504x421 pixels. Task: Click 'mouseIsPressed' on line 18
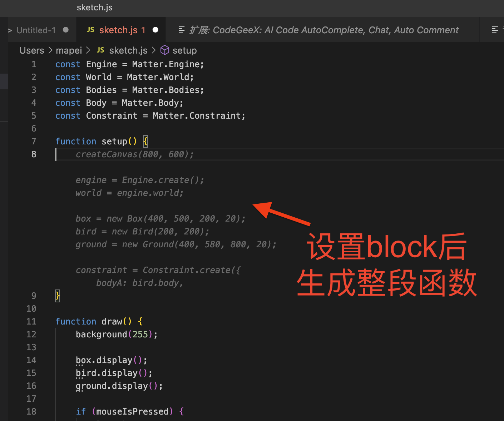pyautogui.click(x=132, y=412)
